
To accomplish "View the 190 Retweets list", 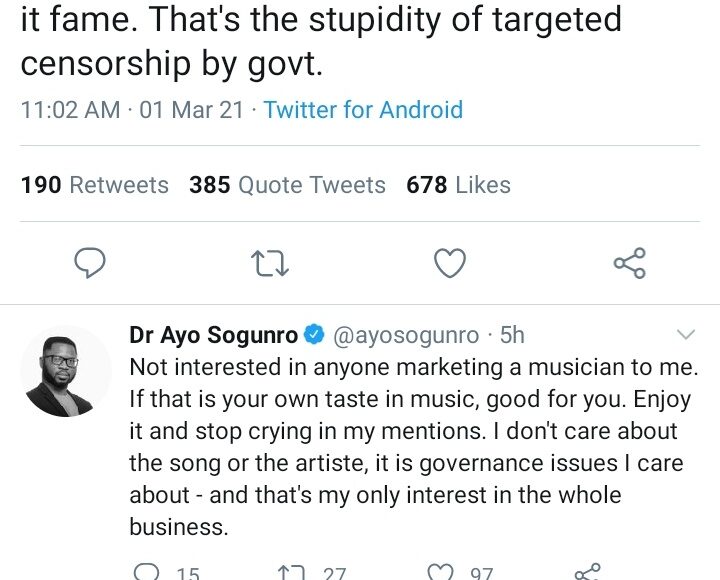I will point(95,185).
